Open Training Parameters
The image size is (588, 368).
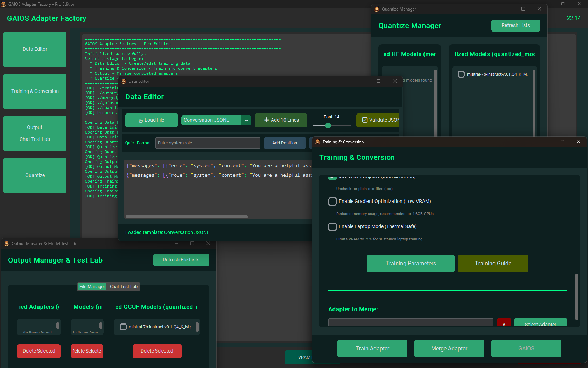[411, 264]
